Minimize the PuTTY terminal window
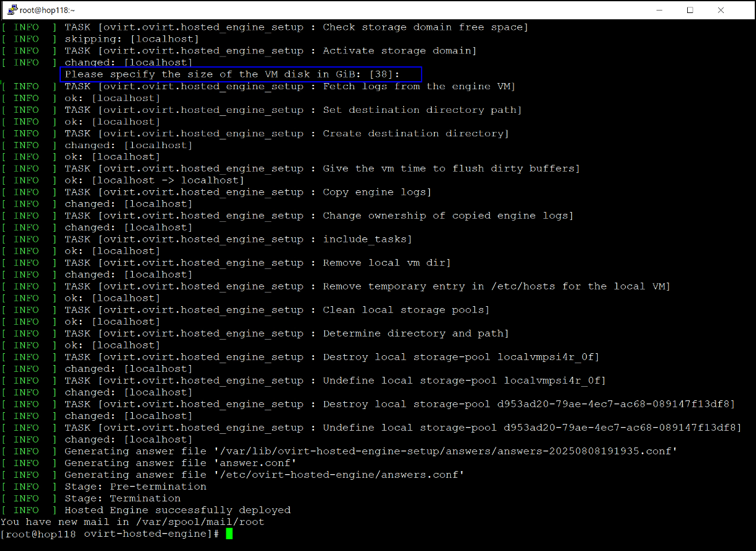 point(660,10)
